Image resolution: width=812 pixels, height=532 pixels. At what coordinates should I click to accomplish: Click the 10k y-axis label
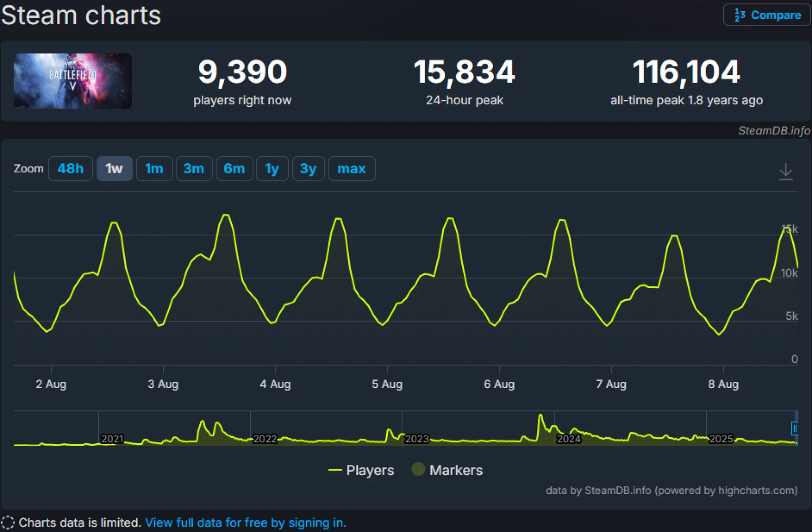[789, 273]
